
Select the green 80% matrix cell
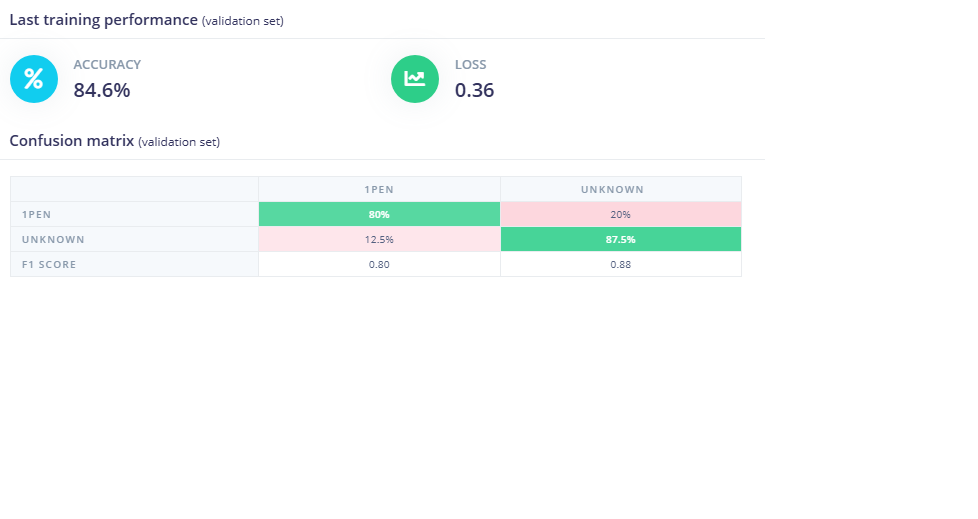pyautogui.click(x=379, y=214)
